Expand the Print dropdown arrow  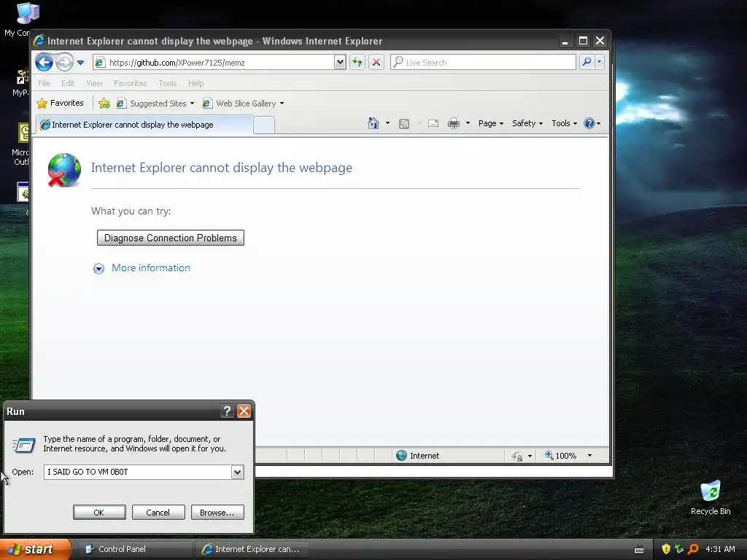tap(468, 123)
